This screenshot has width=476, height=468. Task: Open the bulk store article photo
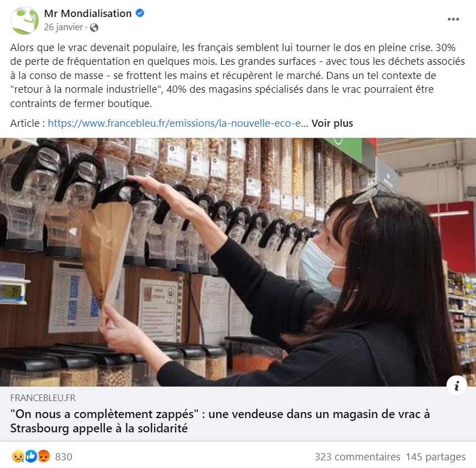238,262
